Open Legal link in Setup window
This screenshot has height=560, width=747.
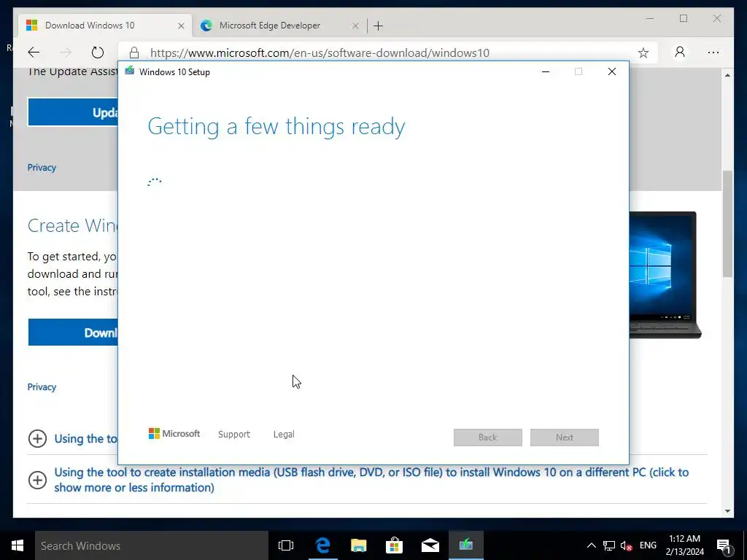[284, 435]
